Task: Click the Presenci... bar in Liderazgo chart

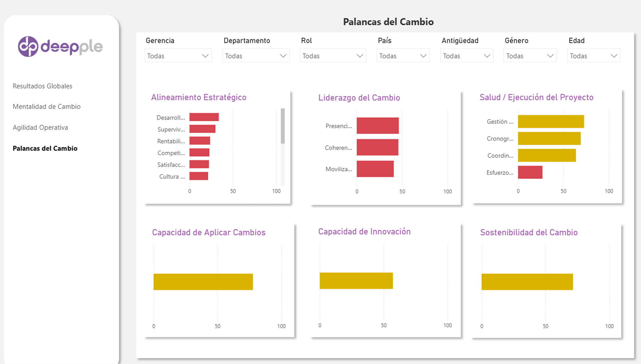Action: (x=377, y=126)
